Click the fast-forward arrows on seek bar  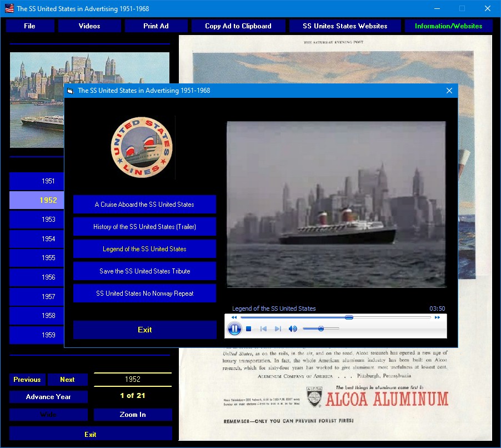click(437, 317)
